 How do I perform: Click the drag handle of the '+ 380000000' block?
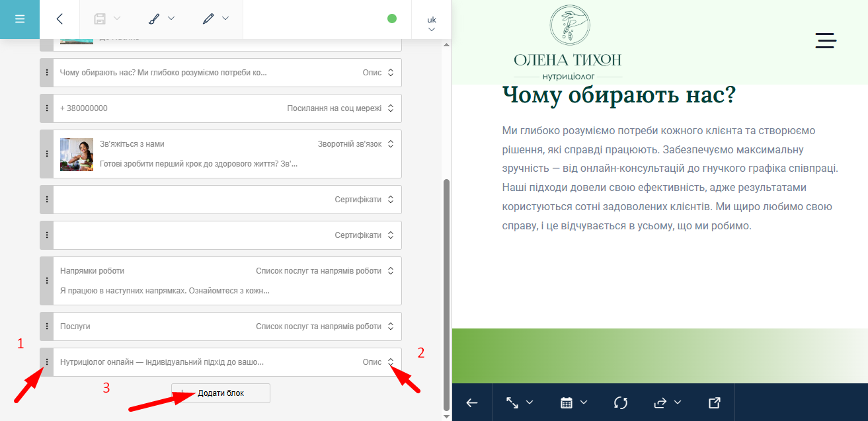tap(47, 108)
